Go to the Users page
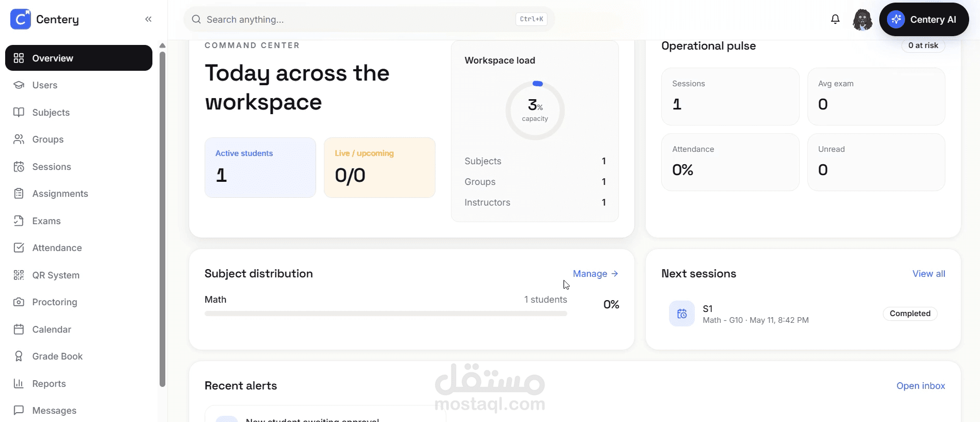This screenshot has height=422, width=980. coord(79,85)
